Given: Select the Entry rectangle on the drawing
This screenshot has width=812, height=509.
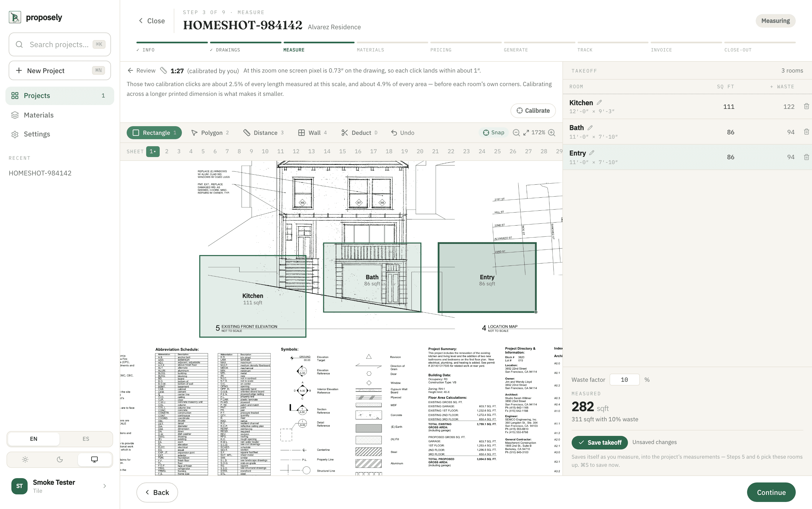Looking at the screenshot, I should point(487,278).
